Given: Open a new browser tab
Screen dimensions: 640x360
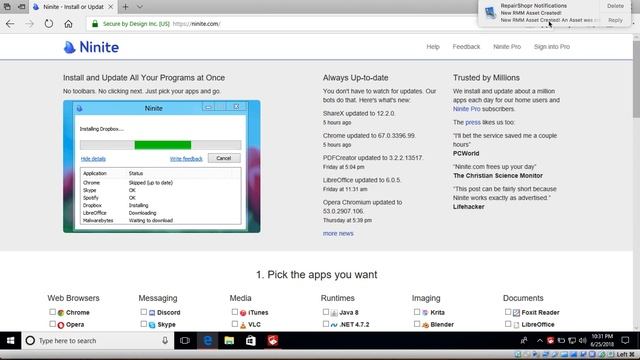Looking at the screenshot, I should pos(125,7).
